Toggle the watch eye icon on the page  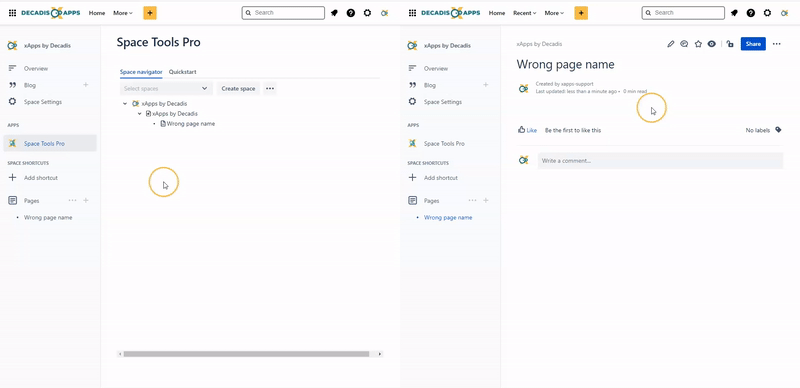(x=712, y=44)
